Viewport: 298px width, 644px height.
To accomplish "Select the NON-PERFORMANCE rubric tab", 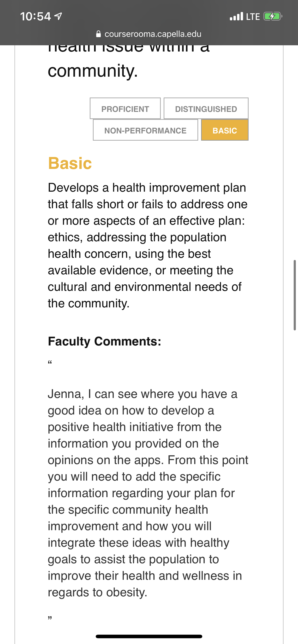I will [145, 130].
